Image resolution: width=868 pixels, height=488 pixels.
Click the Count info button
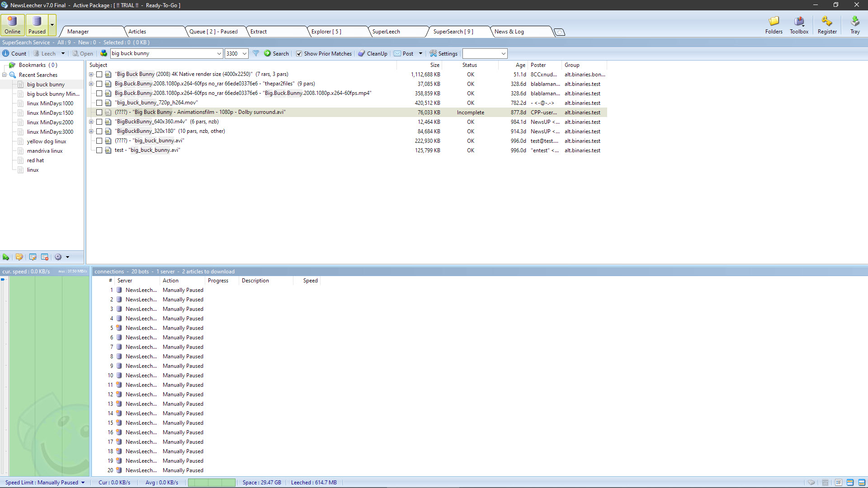point(15,53)
